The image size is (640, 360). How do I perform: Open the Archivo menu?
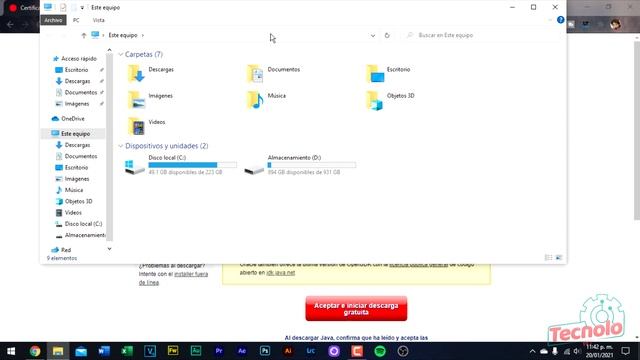tap(53, 20)
